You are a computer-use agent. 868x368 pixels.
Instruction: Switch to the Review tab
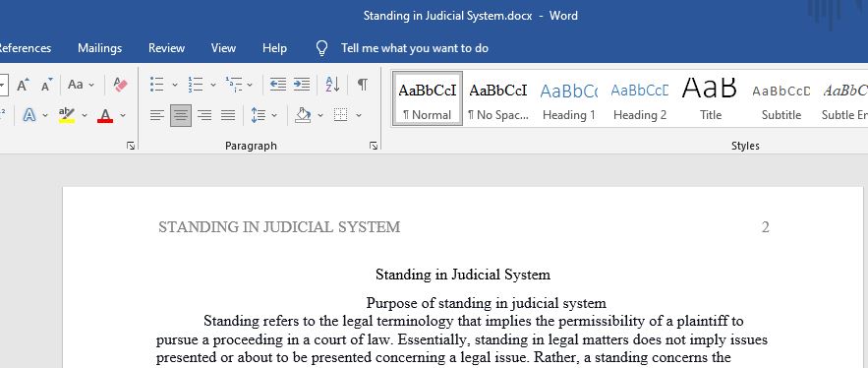click(167, 48)
